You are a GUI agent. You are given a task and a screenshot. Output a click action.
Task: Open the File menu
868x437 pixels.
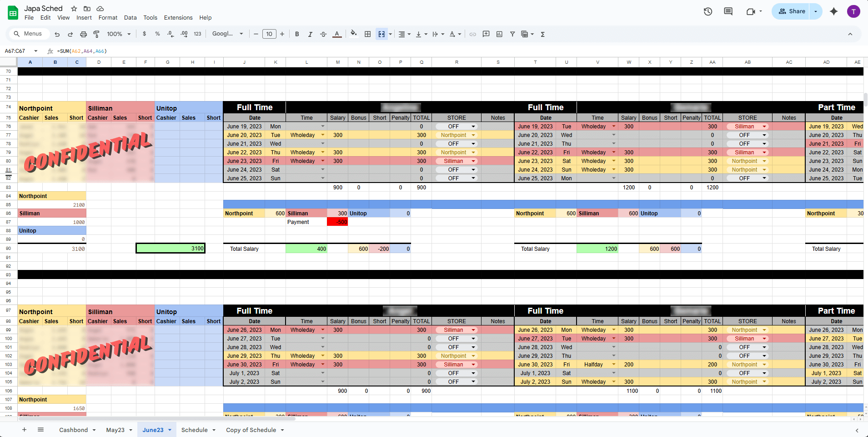[29, 18]
